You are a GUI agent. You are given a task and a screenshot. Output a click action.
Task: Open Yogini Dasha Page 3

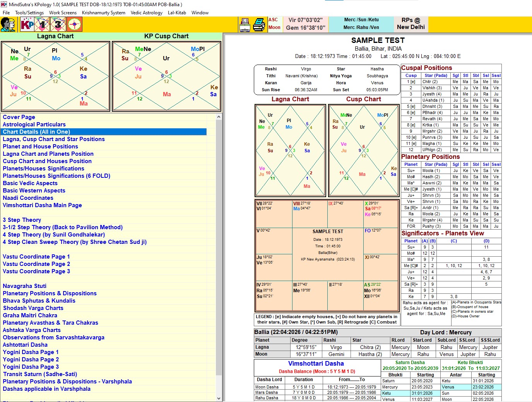coord(31,367)
